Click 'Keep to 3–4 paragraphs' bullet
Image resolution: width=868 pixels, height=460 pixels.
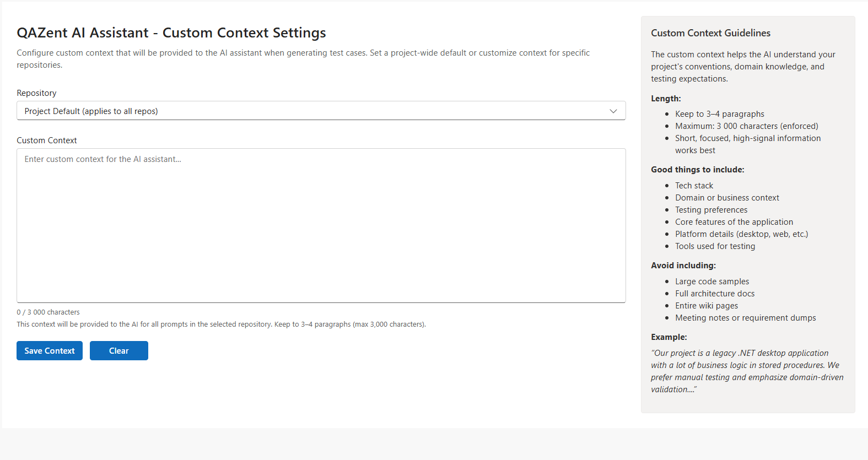720,114
